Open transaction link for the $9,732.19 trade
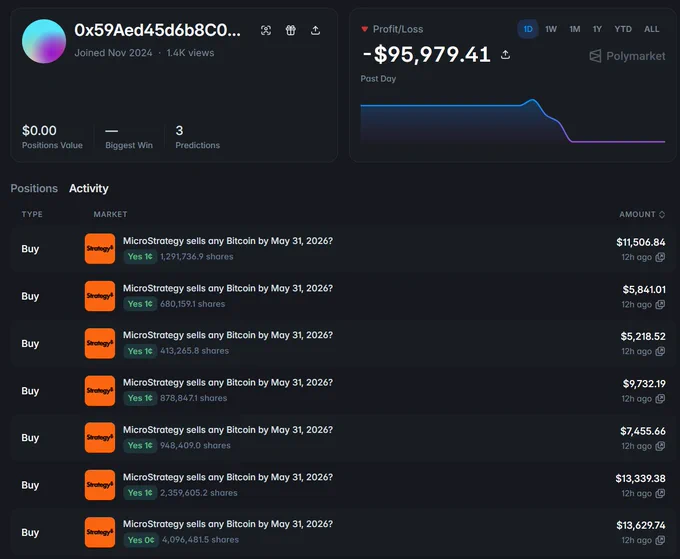 [x=660, y=399]
